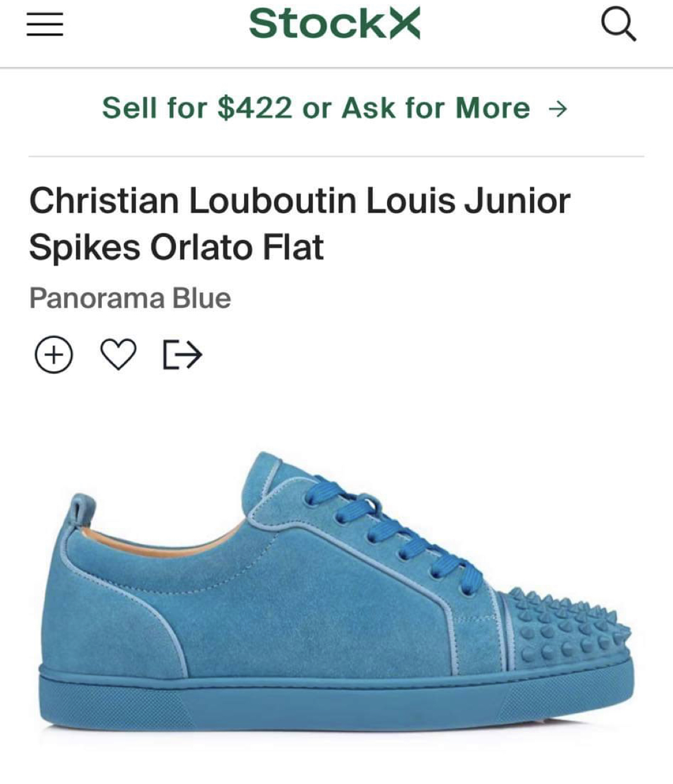Go home via the StockX logo
The image size is (673, 784).
click(x=334, y=24)
